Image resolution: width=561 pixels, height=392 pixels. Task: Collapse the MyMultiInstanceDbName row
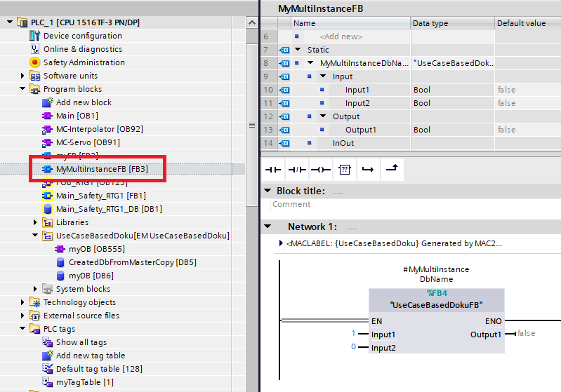[x=310, y=62]
